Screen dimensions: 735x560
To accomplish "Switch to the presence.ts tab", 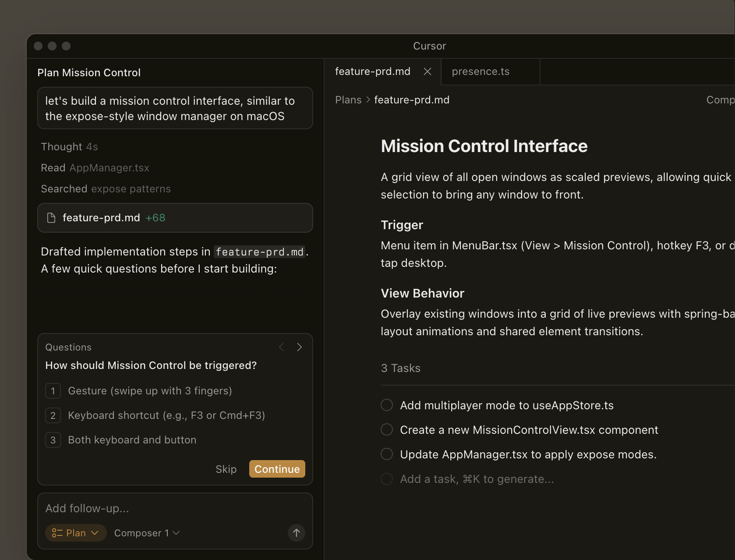I will pyautogui.click(x=481, y=71).
